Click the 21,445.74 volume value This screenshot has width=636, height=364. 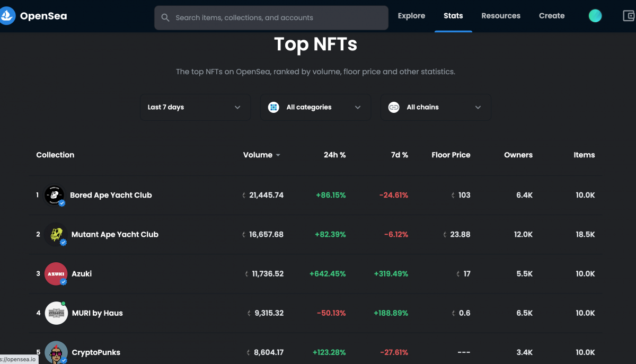[266, 195]
